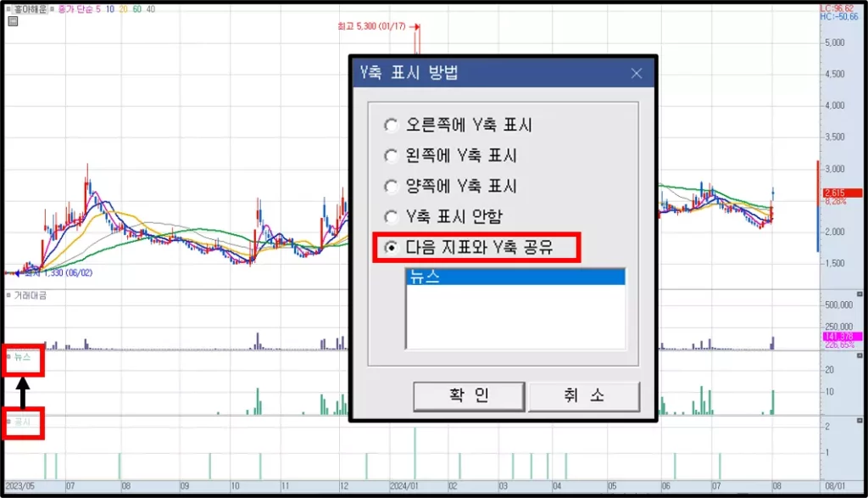The image size is (868, 498).
Task: Click the 4,500 price axis label
Action: tap(835, 74)
